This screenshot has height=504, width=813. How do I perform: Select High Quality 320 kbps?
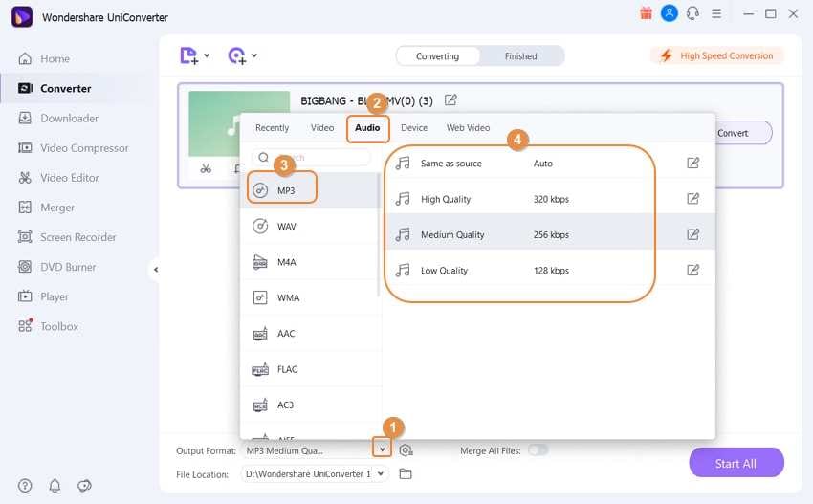(x=550, y=199)
